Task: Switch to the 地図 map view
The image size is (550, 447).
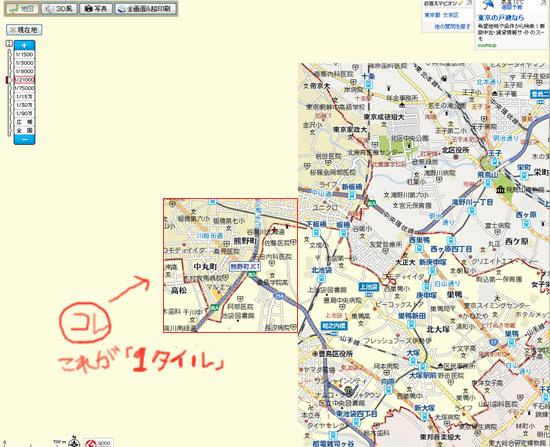Action: click(23, 9)
